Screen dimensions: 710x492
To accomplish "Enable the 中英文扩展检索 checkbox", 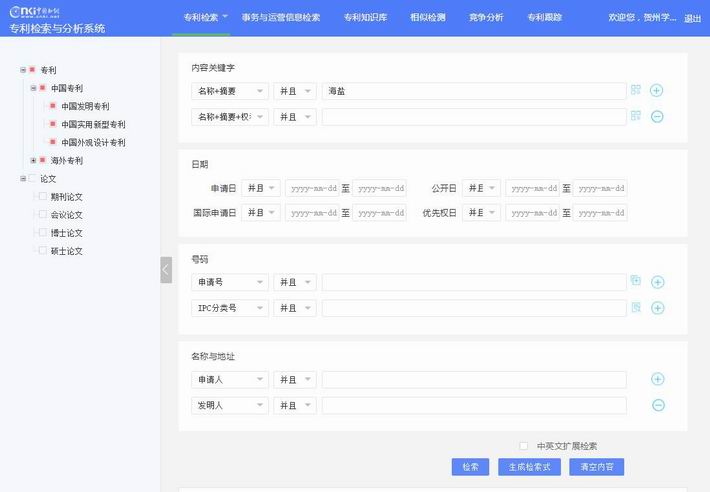I will click(523, 446).
